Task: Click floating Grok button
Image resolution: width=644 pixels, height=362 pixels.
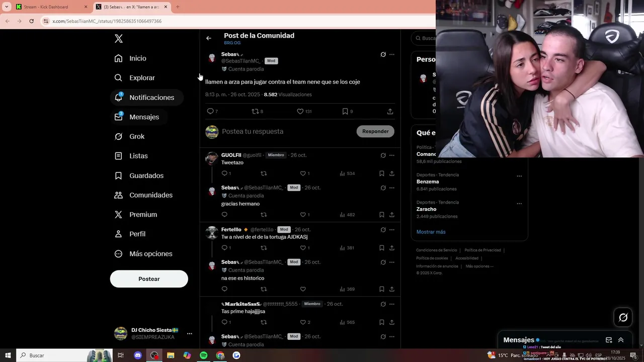Action: click(623, 317)
